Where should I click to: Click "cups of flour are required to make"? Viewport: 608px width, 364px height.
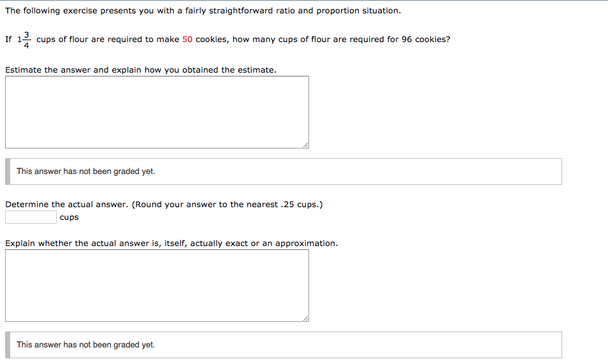[108, 40]
